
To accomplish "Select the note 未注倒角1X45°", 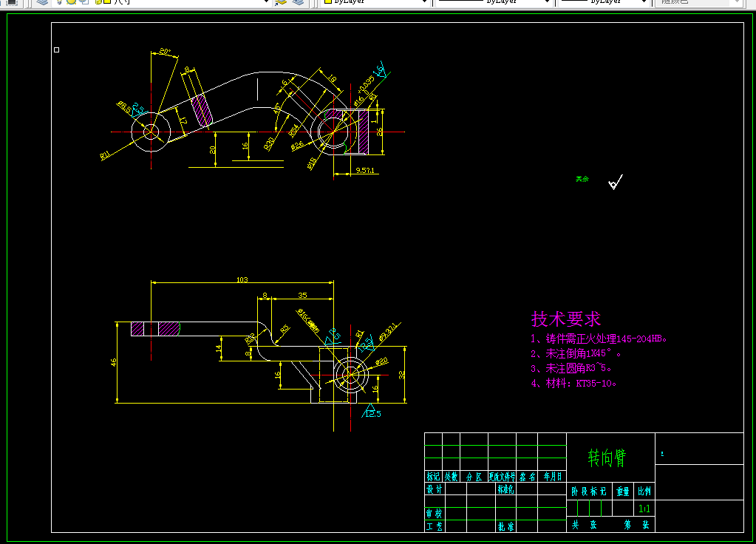I will point(576,353).
